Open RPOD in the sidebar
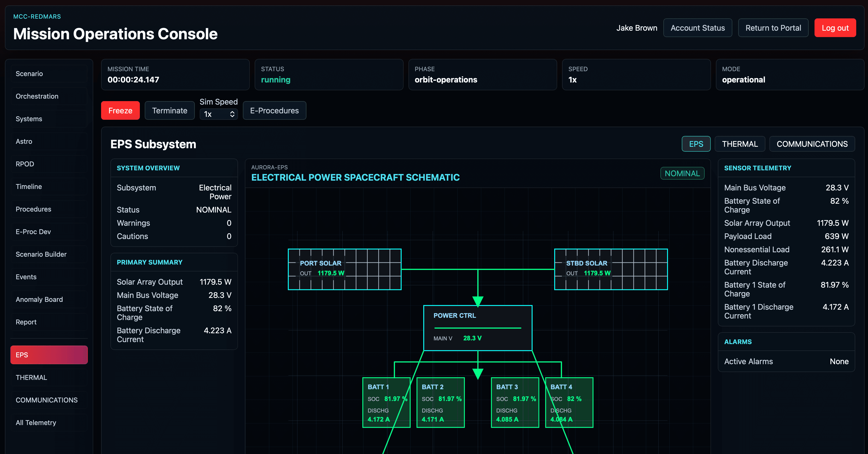 click(x=49, y=164)
